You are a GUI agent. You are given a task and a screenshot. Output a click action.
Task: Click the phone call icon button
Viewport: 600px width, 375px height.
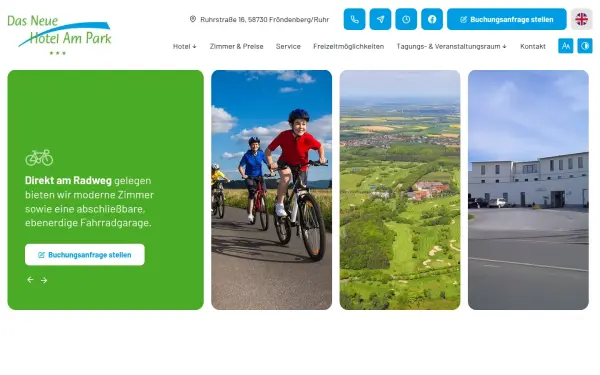click(354, 19)
